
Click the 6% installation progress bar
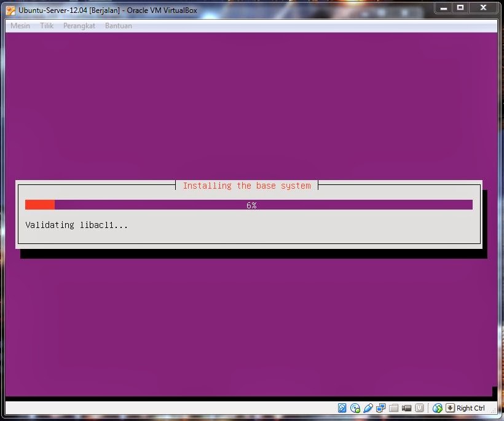point(249,205)
